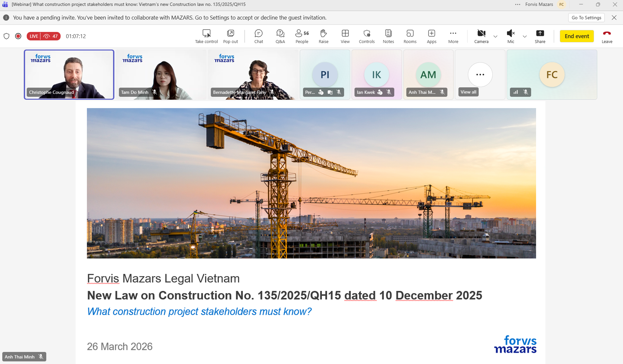This screenshot has width=623, height=364.
Task: Pop out the shared content
Action: (x=230, y=36)
